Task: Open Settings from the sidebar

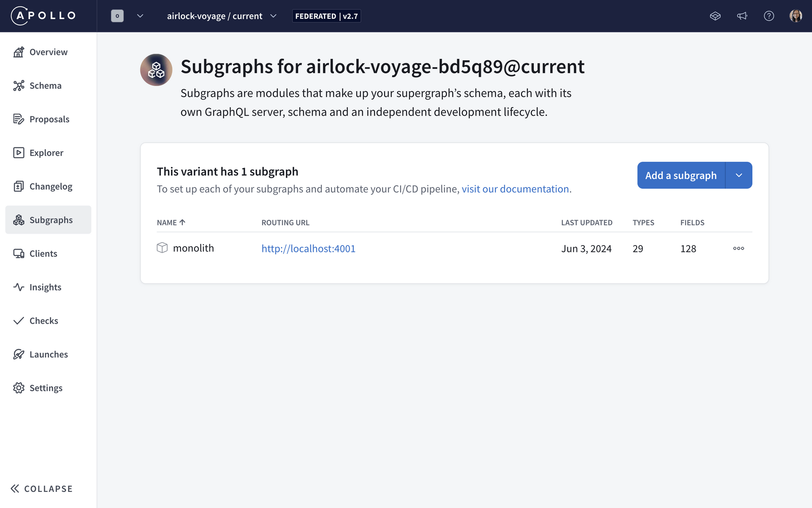Action: 47,388
